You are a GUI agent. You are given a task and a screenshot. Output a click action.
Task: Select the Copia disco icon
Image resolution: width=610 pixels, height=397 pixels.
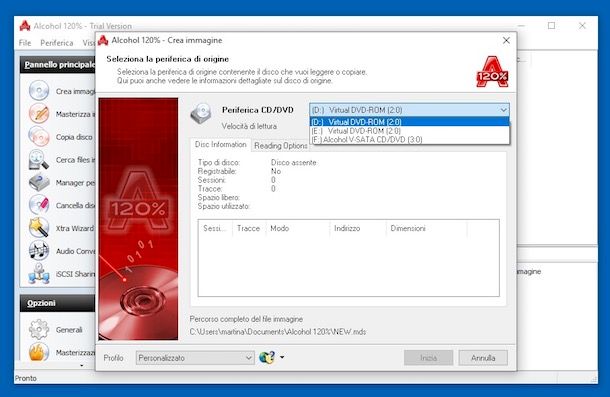point(39,137)
